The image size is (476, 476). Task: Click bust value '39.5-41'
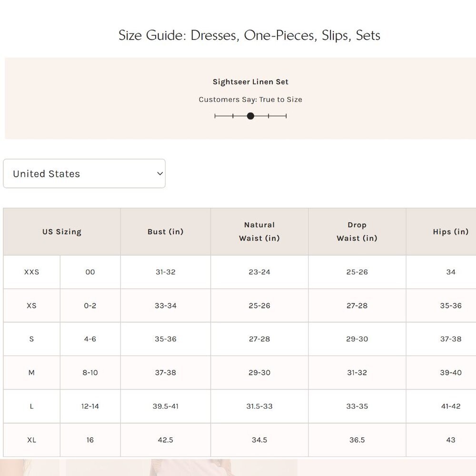pyautogui.click(x=166, y=406)
